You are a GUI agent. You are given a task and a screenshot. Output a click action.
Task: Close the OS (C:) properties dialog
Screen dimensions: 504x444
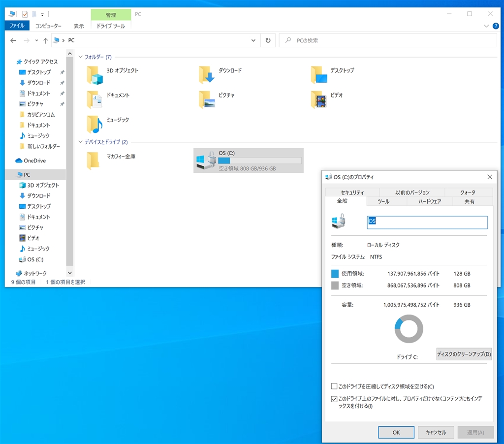tap(490, 177)
